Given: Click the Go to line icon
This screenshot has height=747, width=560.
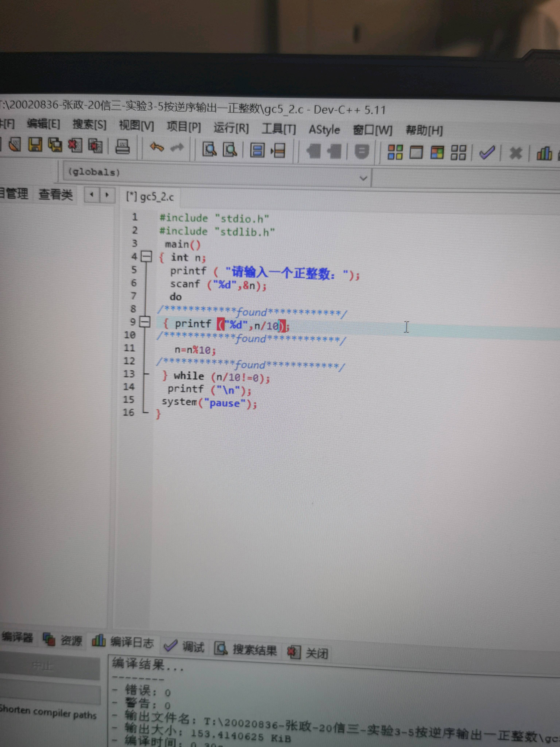Looking at the screenshot, I should [279, 151].
